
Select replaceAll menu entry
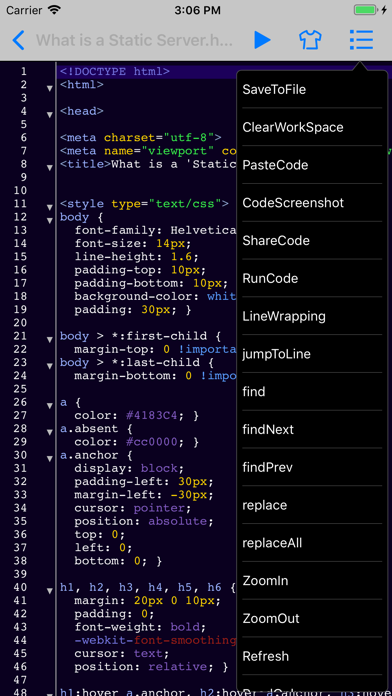pos(312,543)
